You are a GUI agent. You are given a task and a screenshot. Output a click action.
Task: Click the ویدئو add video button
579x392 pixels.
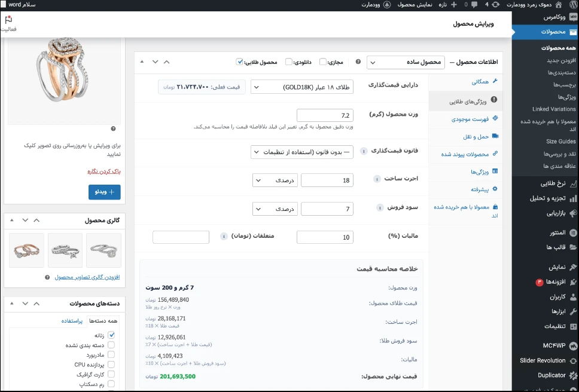pos(105,192)
